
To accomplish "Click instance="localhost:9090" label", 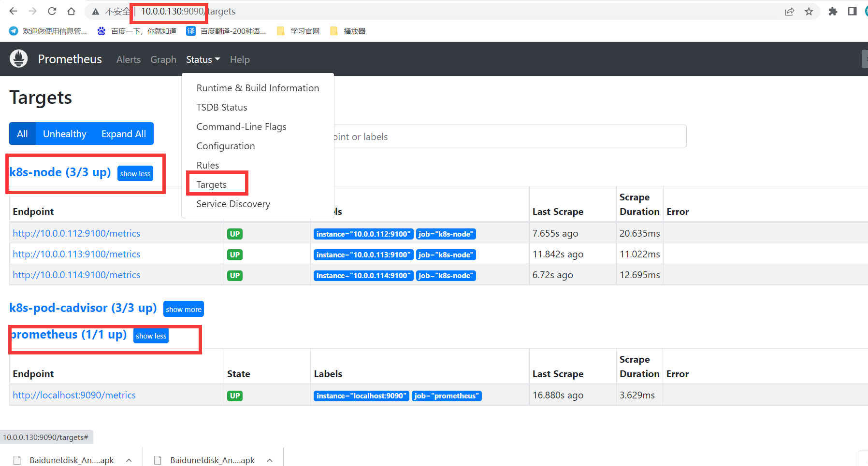I will 362,395.
